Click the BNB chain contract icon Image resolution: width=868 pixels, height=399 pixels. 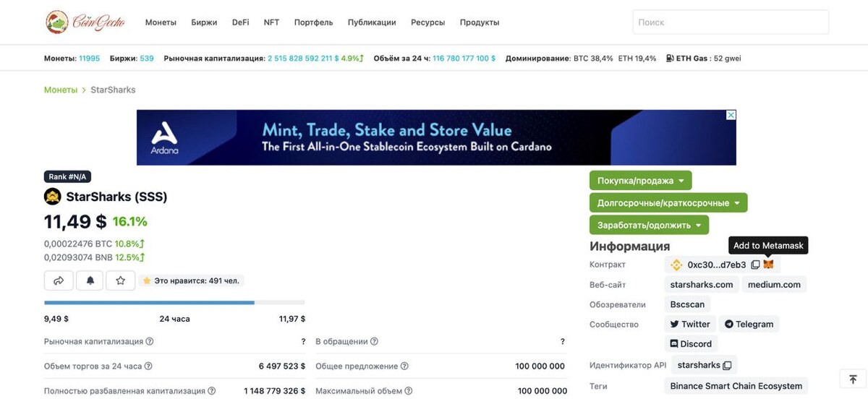click(x=677, y=265)
